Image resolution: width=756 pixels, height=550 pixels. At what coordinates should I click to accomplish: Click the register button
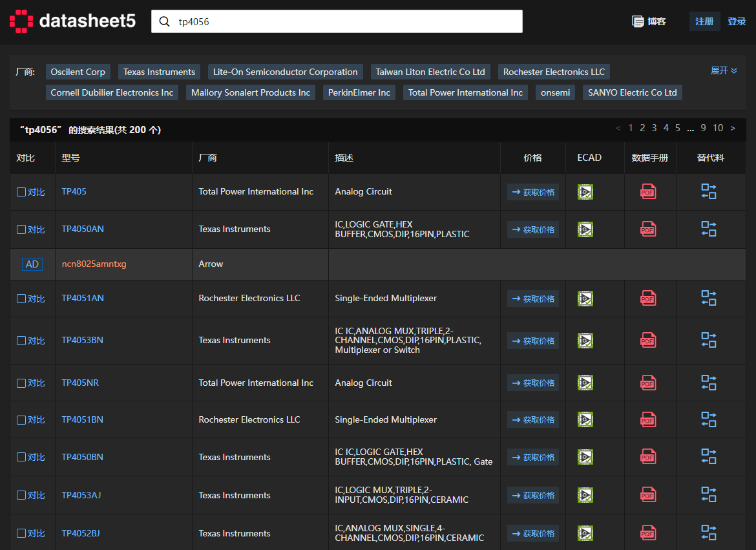point(704,21)
